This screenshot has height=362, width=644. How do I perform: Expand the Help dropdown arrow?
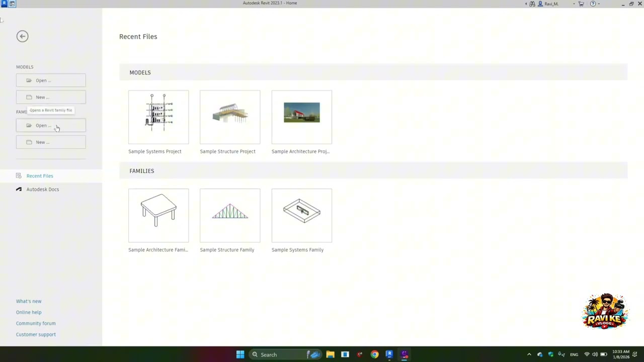pos(599,4)
